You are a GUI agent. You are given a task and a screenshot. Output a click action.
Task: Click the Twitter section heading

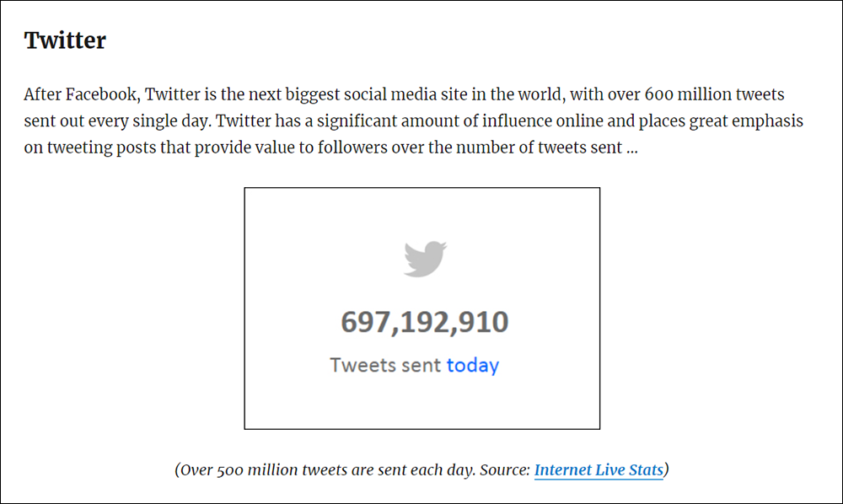tap(65, 40)
